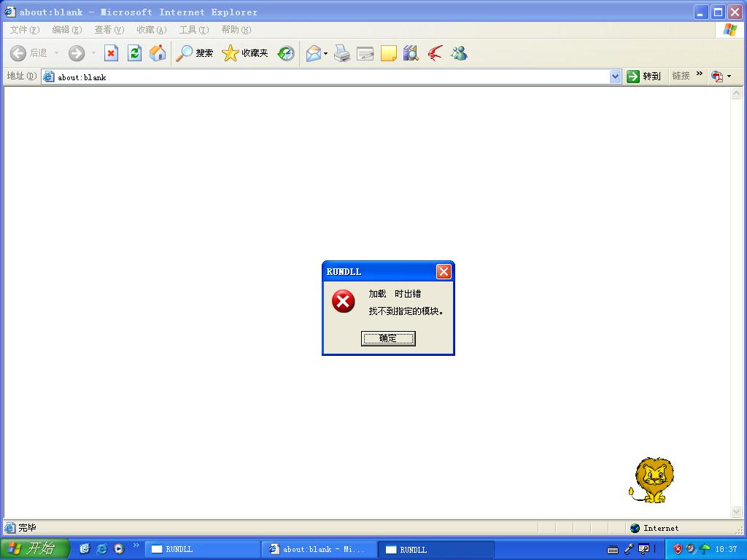This screenshot has height=560, width=747.
Task: Click the green umbrella tray icon
Action: click(x=705, y=549)
